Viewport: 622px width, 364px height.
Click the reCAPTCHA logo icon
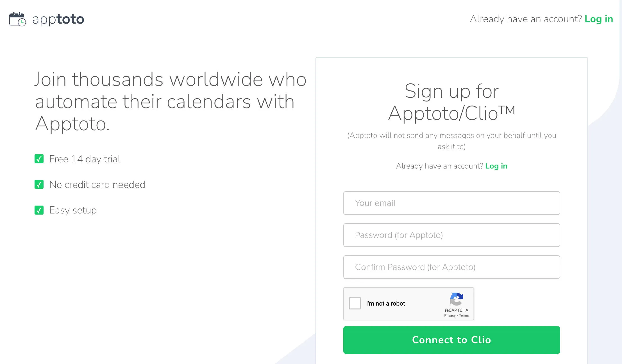click(457, 300)
